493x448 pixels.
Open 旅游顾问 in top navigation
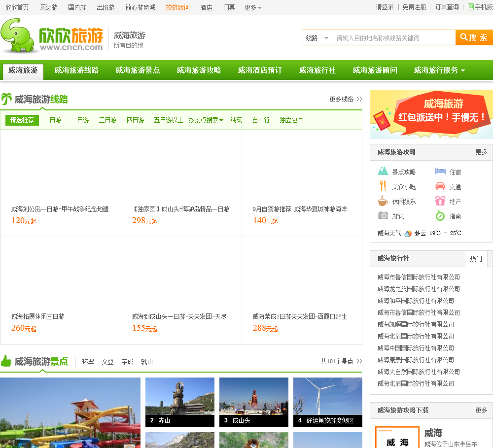tap(177, 7)
